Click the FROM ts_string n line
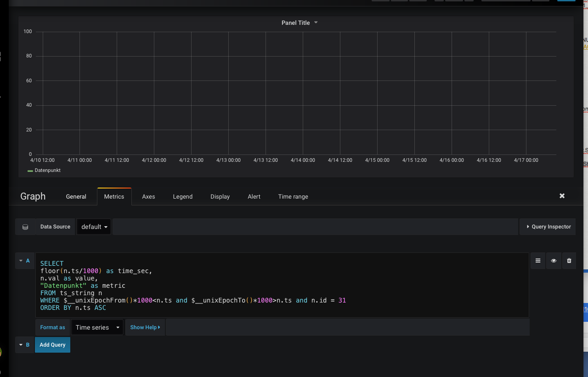 pos(71,293)
